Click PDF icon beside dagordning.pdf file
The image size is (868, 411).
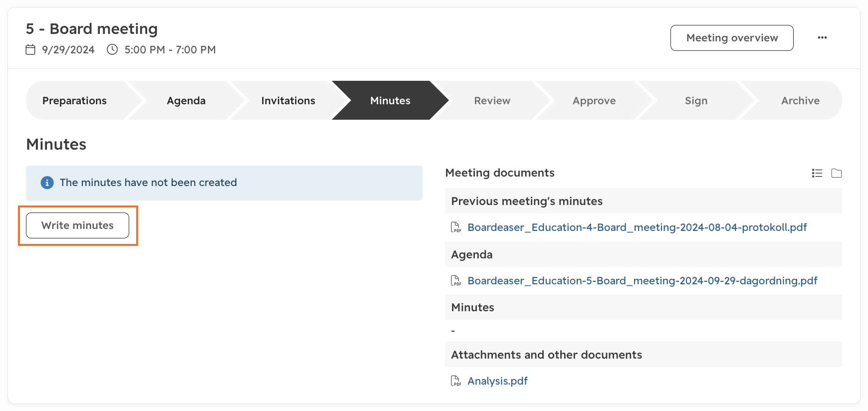pos(456,281)
